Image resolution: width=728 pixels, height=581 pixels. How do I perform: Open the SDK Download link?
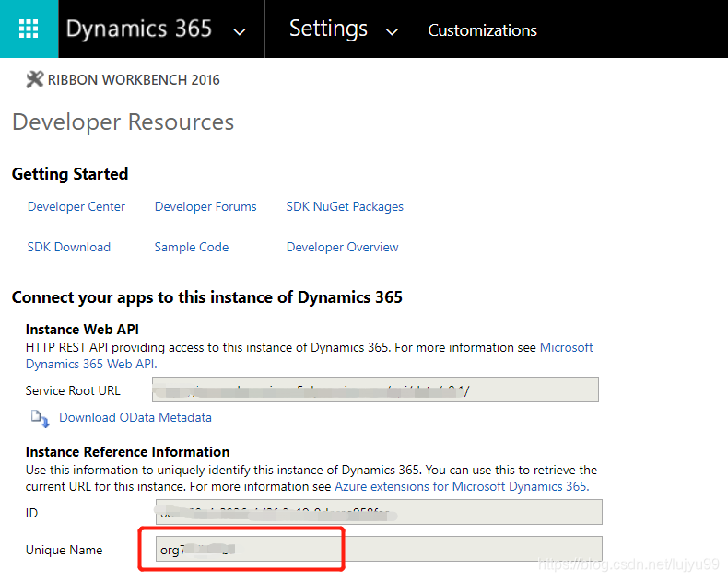point(69,247)
